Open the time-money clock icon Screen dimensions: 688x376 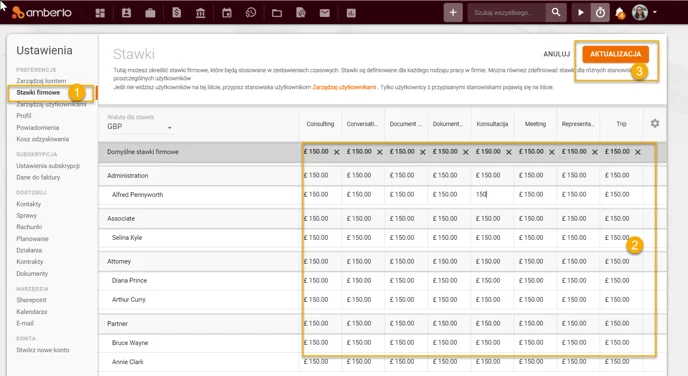(x=251, y=13)
